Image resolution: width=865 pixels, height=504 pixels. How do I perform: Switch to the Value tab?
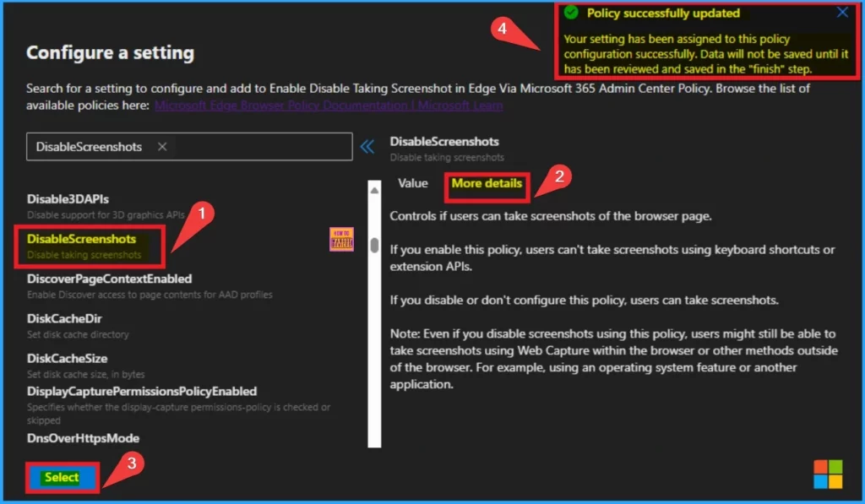[413, 183]
